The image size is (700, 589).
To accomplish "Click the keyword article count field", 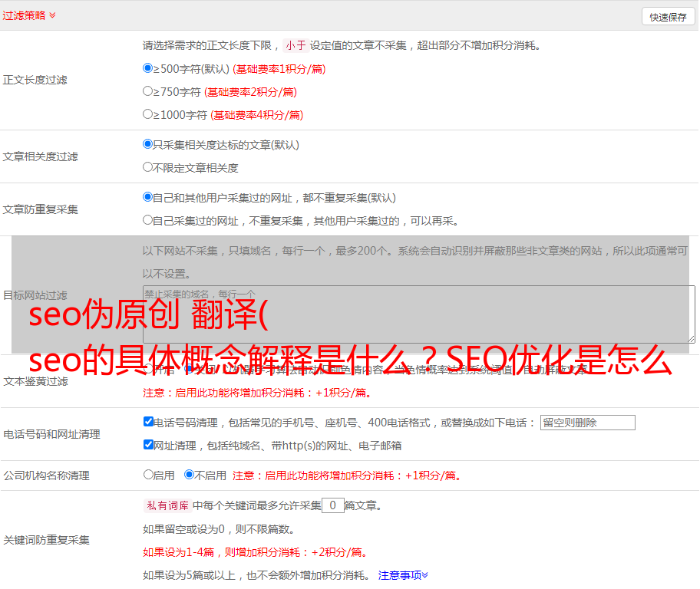I will (332, 505).
